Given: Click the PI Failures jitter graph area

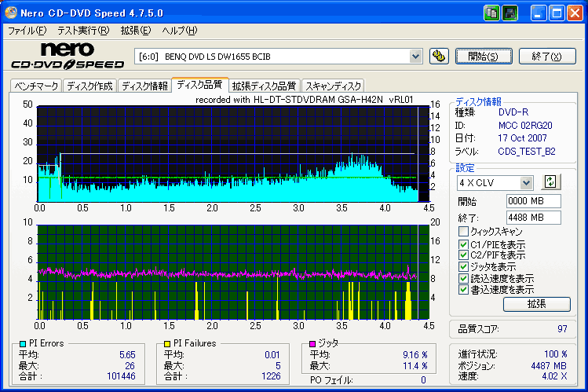Looking at the screenshot, I should 233,273.
